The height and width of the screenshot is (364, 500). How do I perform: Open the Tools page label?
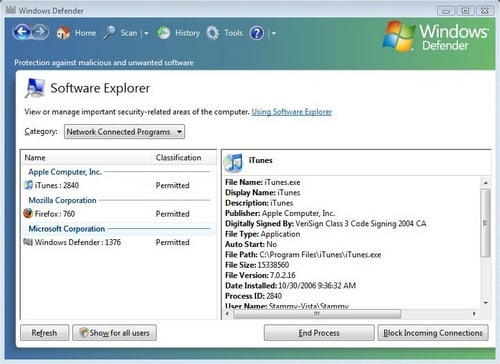coord(233,33)
